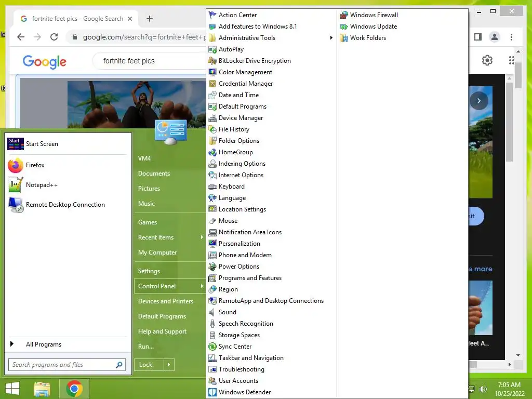Open Google settings gear icon

point(487,60)
